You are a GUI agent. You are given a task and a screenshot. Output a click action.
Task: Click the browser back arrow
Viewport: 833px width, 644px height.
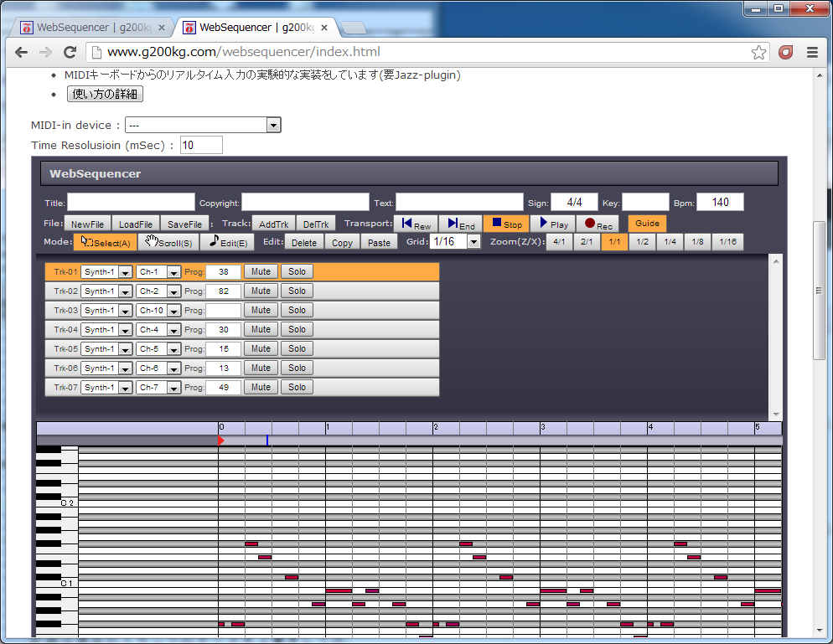[x=21, y=52]
